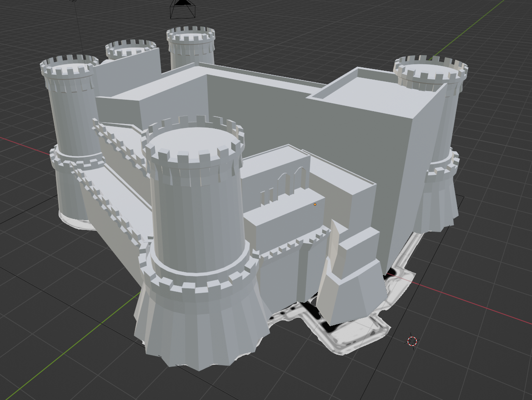Select the camera wireframe object above the castle
Image resolution: width=532 pixels, height=400 pixels.
point(182,9)
